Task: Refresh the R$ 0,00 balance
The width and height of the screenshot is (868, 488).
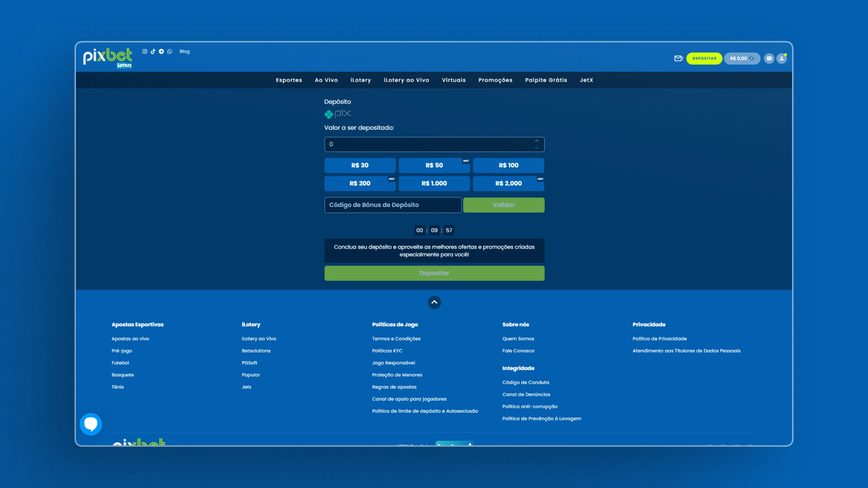Action: (752, 58)
